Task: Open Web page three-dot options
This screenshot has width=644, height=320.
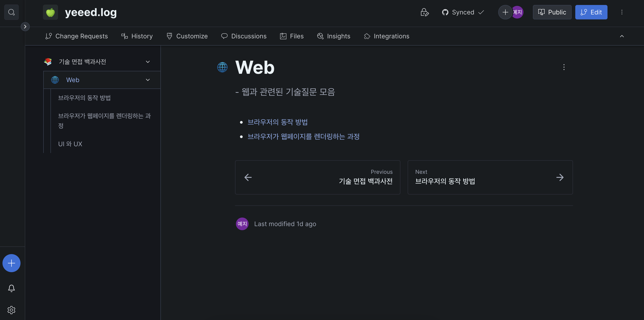Action: [x=564, y=67]
